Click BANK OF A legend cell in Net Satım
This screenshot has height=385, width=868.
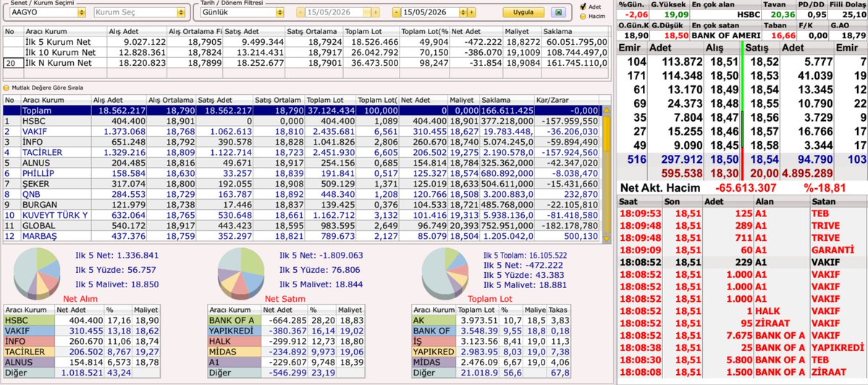(x=234, y=321)
